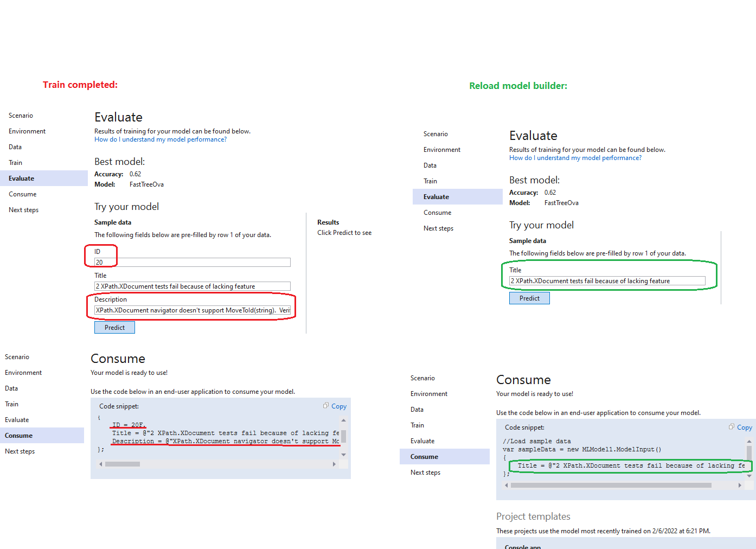Image resolution: width=756 pixels, height=549 pixels.
Task: Select Consume in the bottom-right sidebar
Action: coord(424,456)
